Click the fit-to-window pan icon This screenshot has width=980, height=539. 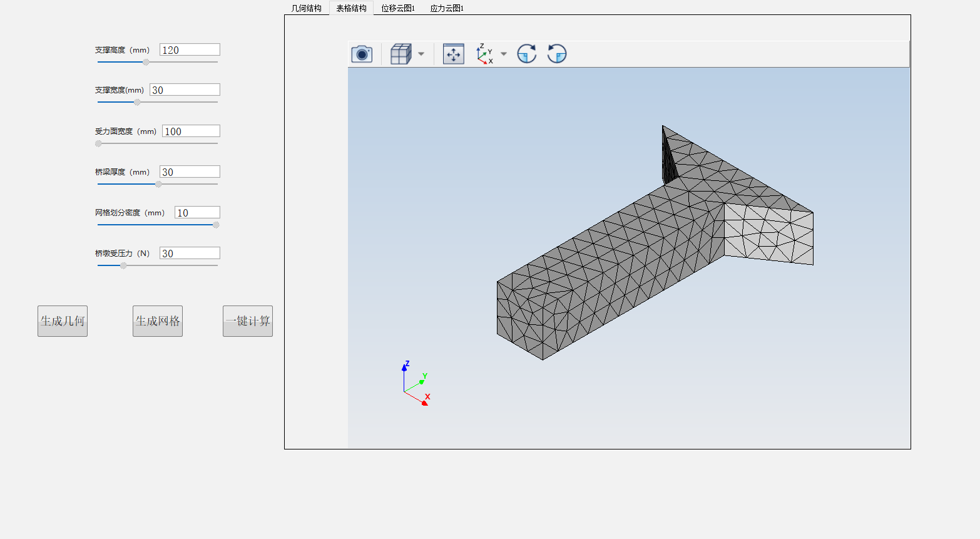click(453, 54)
